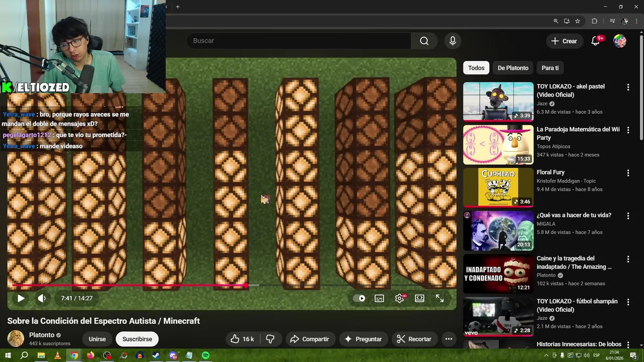Switch to theater mode in the player

point(420,298)
